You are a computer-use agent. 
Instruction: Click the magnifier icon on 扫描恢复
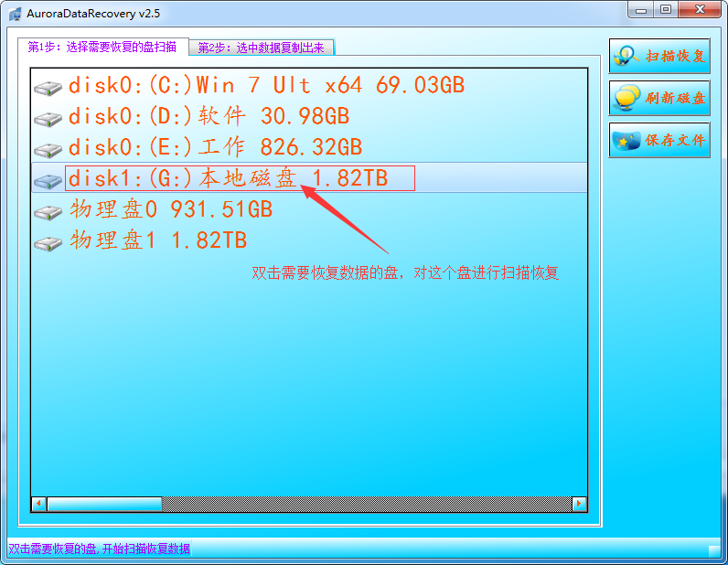coord(626,56)
